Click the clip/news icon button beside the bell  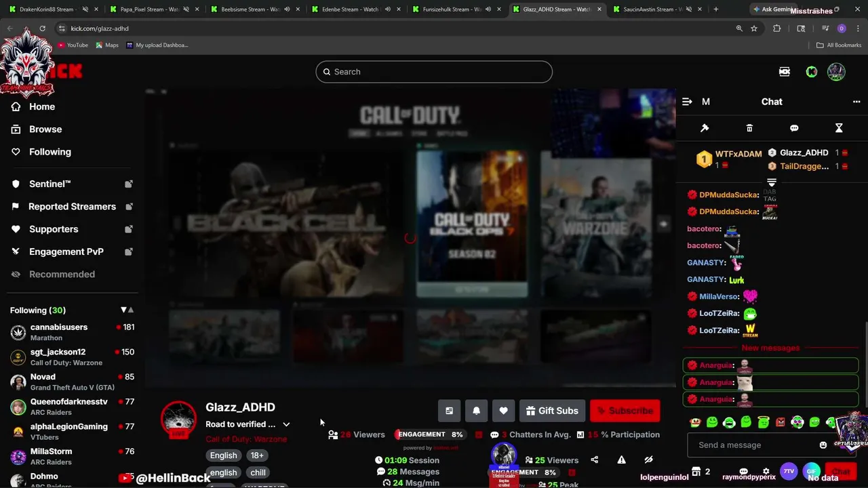(449, 411)
